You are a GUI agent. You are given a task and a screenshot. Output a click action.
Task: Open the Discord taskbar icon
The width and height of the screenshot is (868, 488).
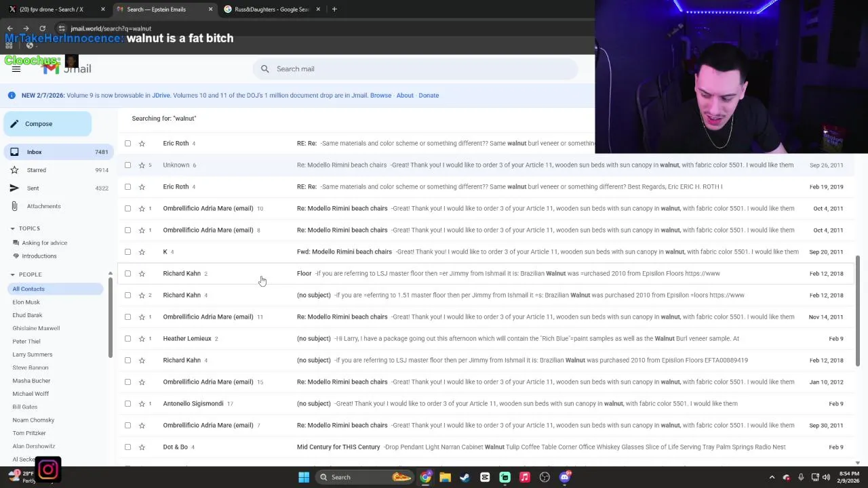(564, 477)
